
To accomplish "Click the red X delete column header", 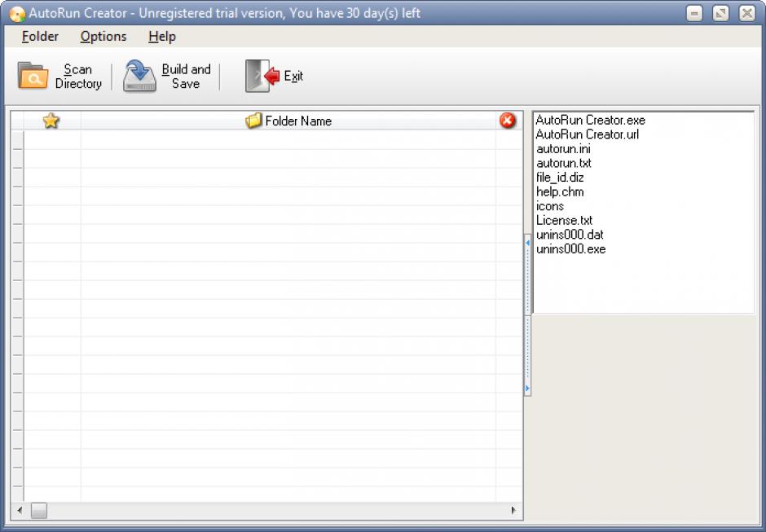I will [508, 121].
